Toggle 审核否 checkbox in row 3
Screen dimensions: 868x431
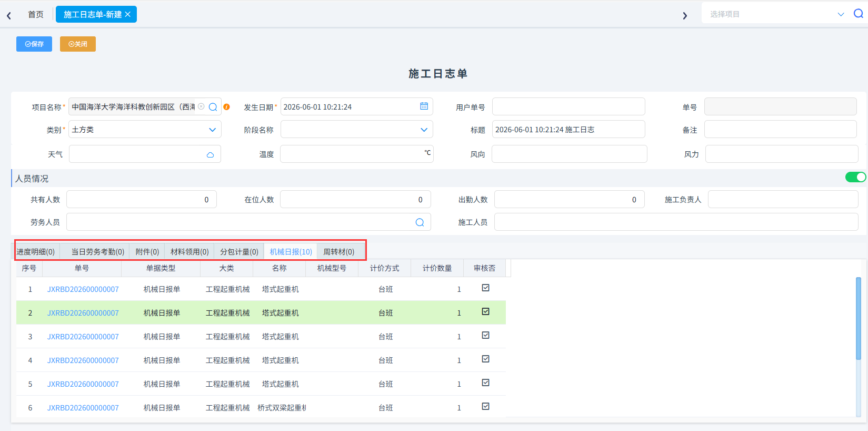[x=486, y=335]
